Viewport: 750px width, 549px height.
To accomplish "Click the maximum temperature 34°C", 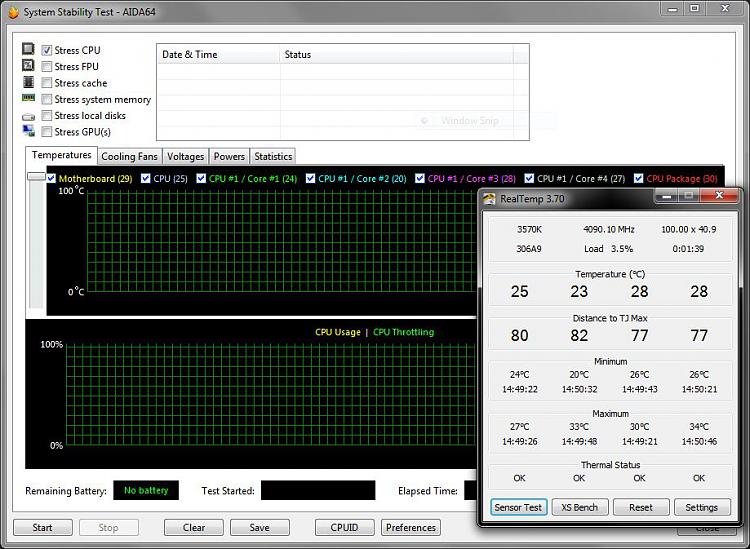I will point(699,427).
